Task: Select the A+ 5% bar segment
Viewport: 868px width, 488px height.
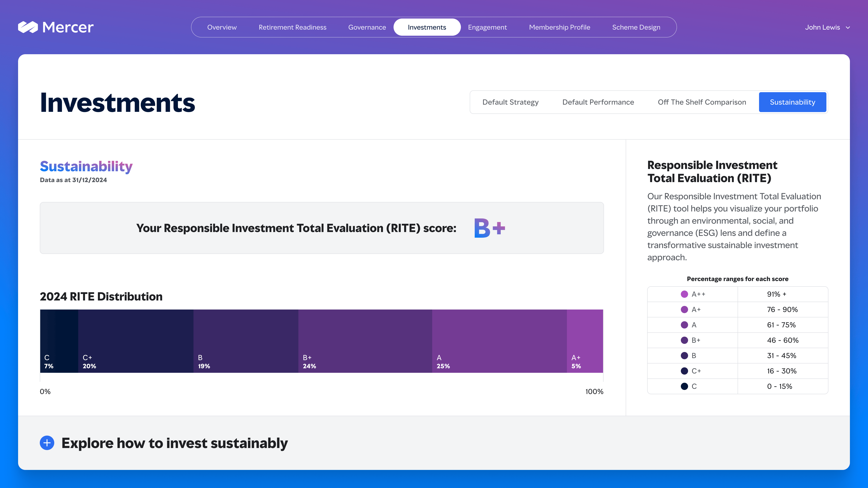Action: (585, 341)
